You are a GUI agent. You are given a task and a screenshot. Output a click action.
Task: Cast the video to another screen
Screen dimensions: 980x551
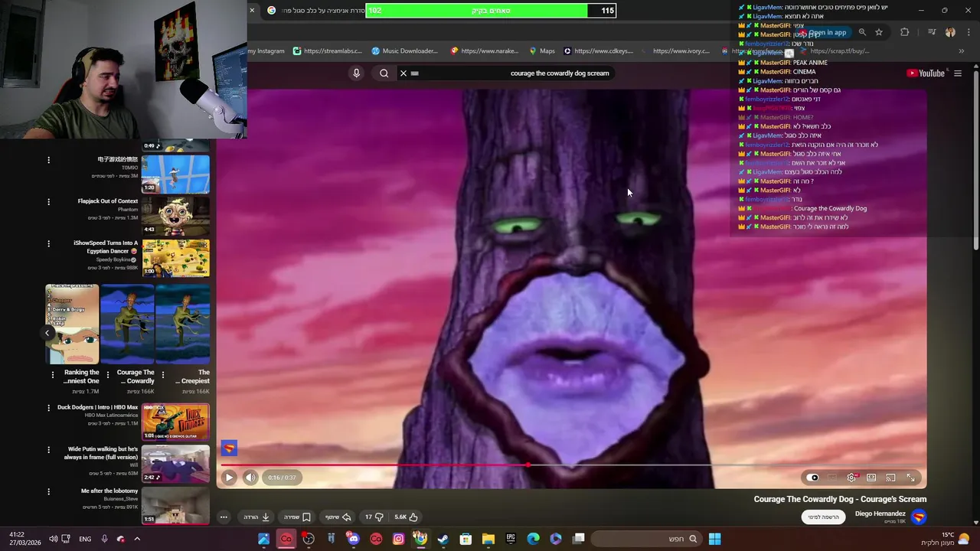[890, 478]
